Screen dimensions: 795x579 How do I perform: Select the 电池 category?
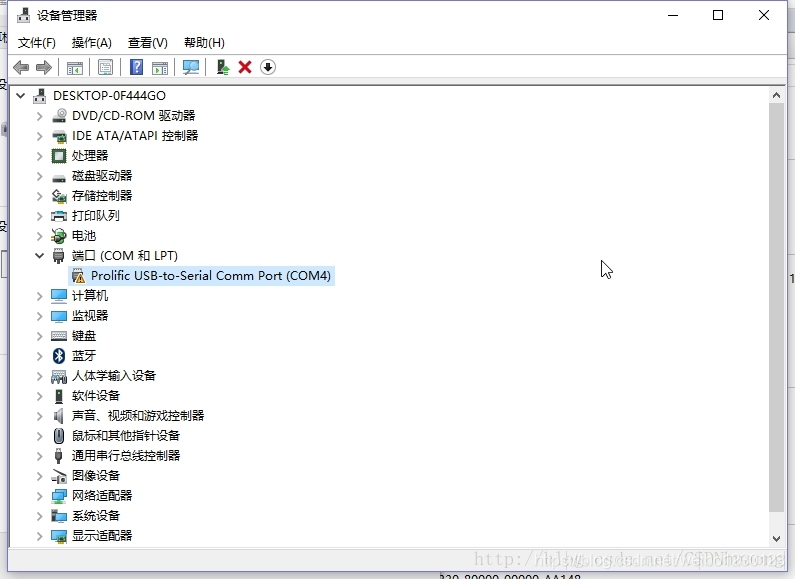84,236
